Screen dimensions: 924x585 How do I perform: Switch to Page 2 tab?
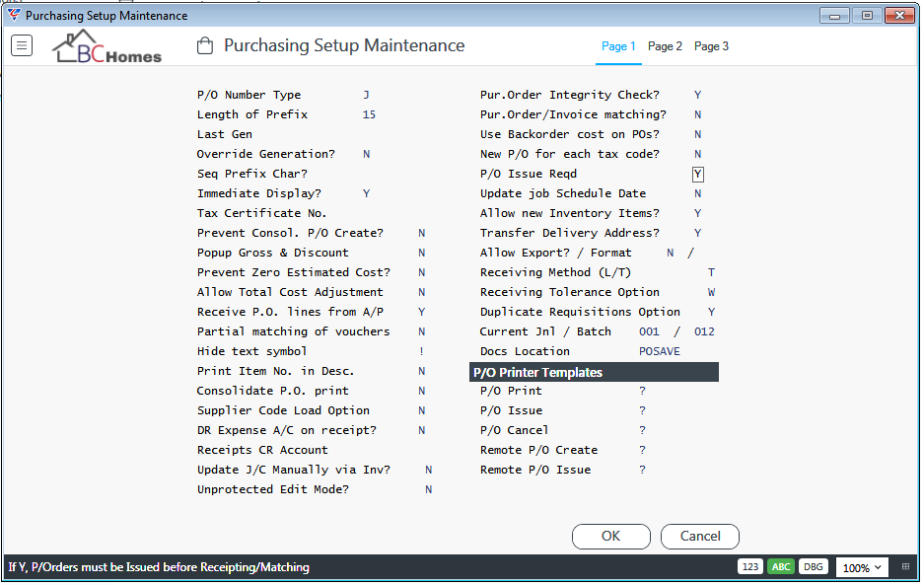coord(665,46)
